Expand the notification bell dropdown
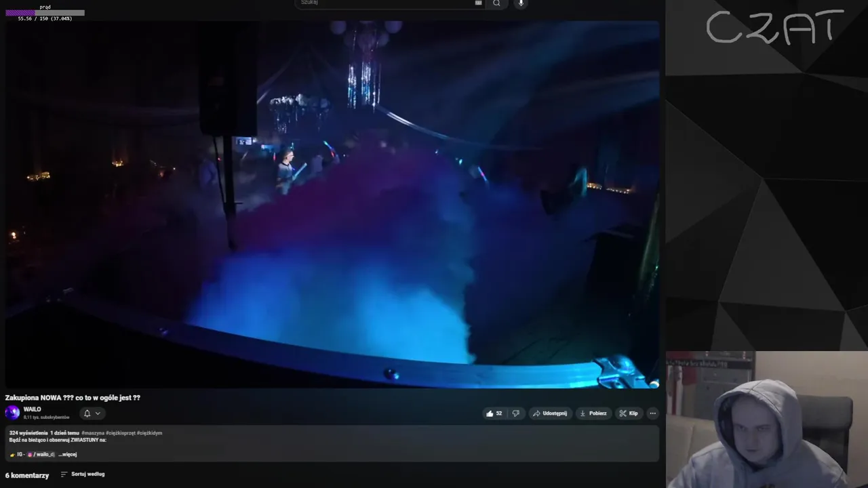Image resolution: width=868 pixels, height=488 pixels. pos(92,413)
